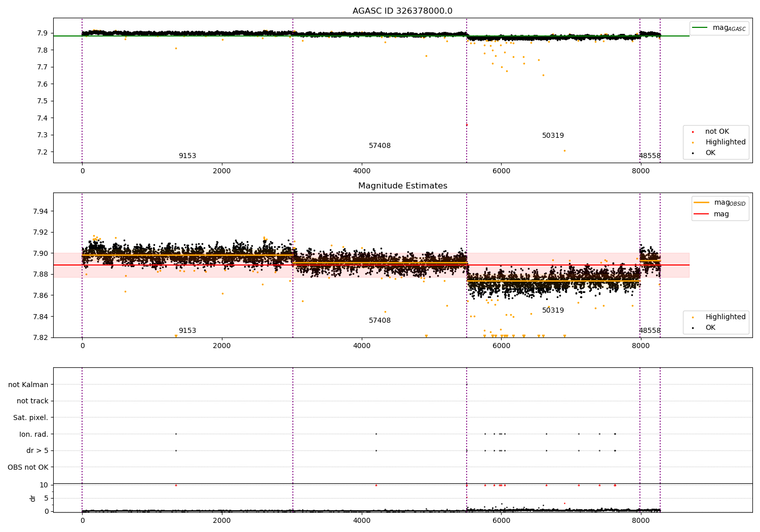The image size is (760, 532).
Task: Click the '5' tick on the dr axis
Action: pos(46,498)
